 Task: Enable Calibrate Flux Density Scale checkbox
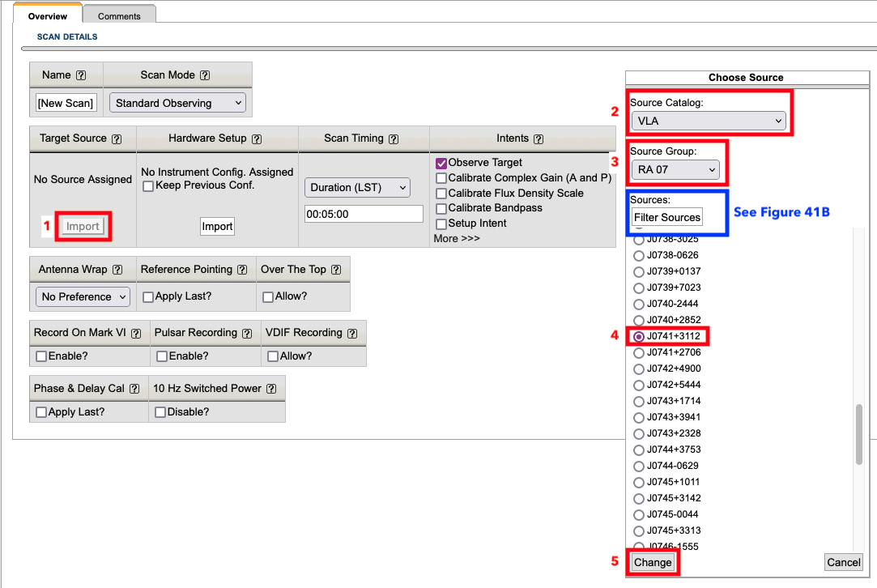(441, 194)
